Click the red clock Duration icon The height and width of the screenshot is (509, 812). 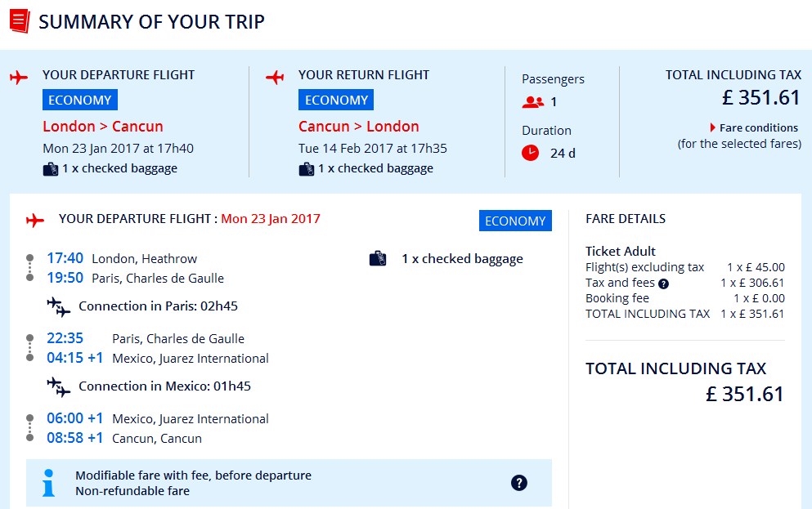click(x=530, y=153)
